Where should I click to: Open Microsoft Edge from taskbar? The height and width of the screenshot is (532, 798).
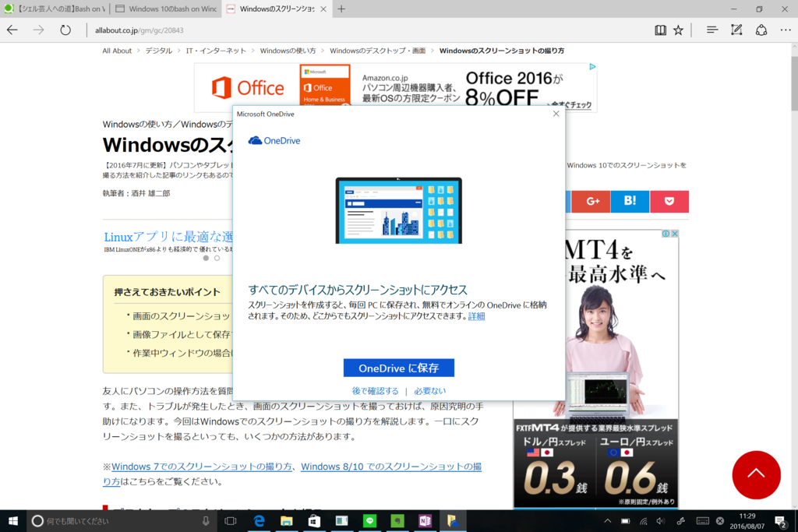(259, 521)
